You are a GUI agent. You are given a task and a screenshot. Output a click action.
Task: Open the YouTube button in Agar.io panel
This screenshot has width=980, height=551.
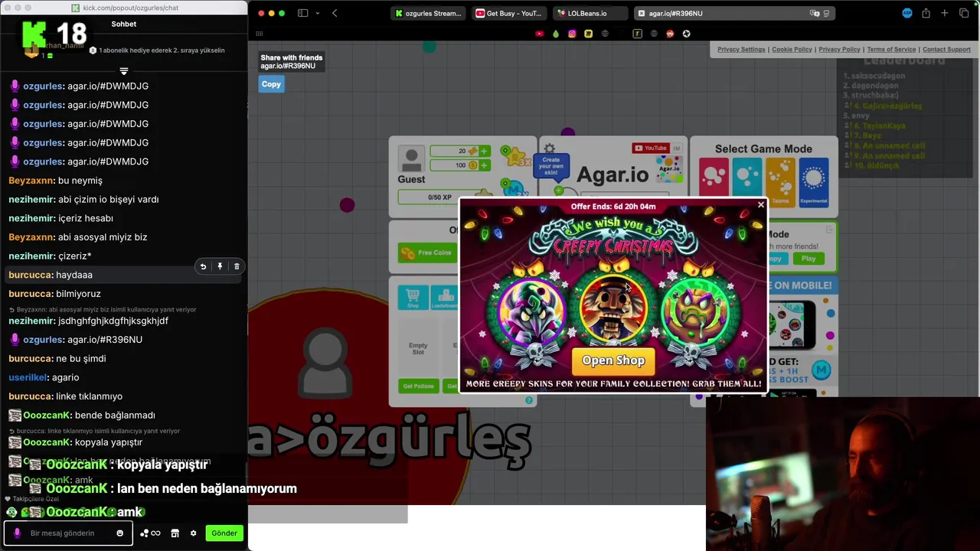(x=650, y=148)
